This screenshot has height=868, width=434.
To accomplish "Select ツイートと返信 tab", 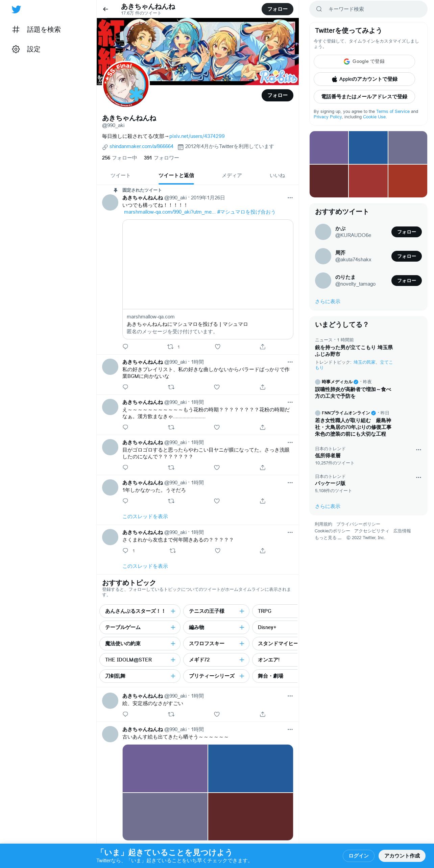I will coord(176,175).
